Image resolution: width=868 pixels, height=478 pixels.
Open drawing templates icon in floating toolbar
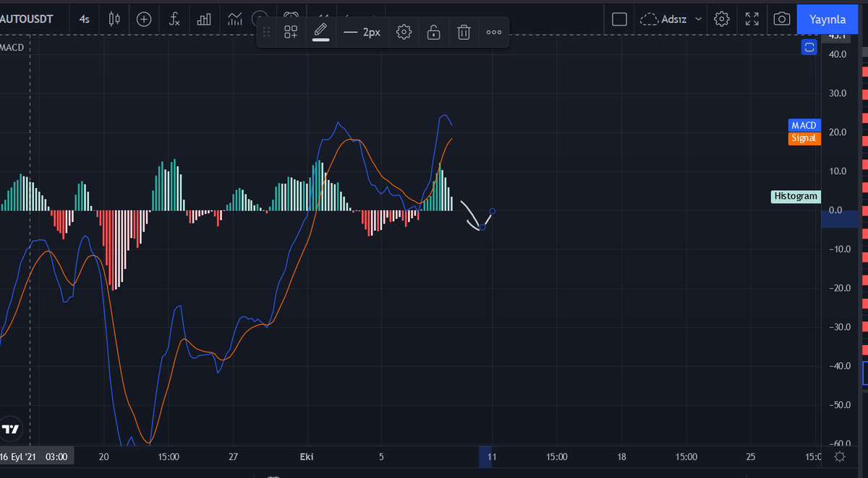(x=291, y=33)
